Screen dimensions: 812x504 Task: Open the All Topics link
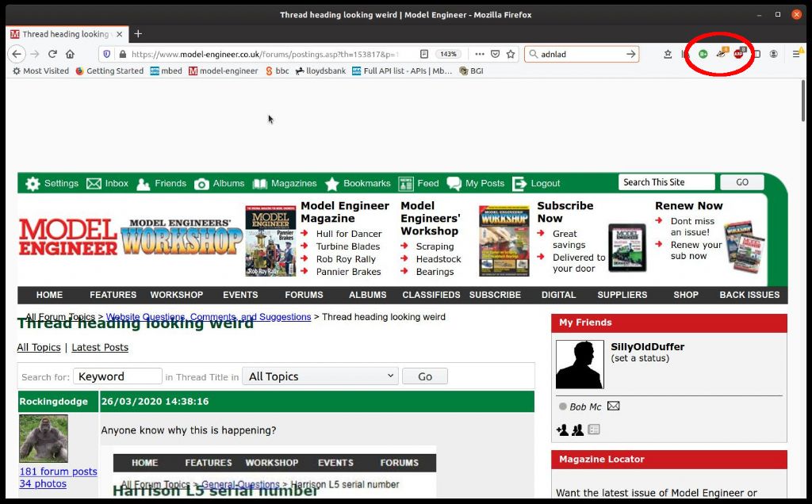[x=39, y=347]
